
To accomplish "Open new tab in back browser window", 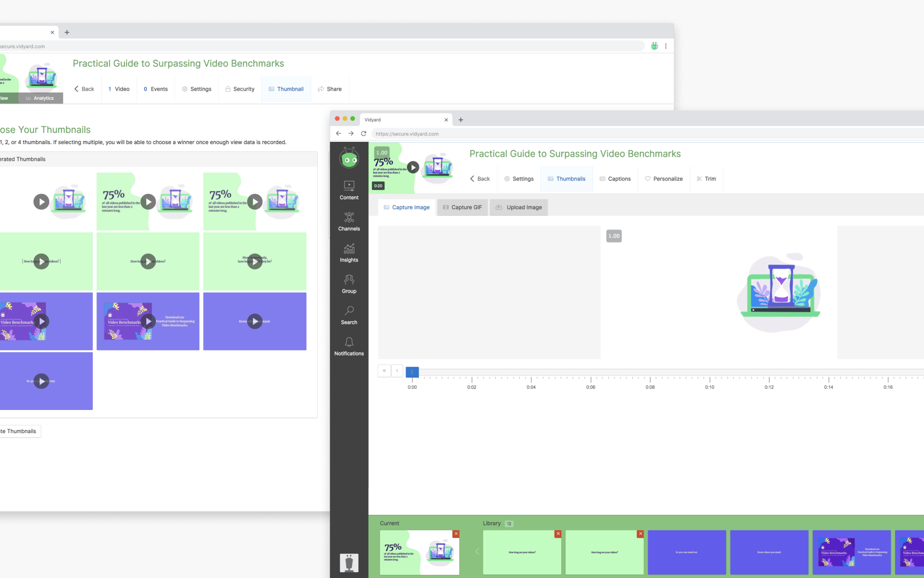I will click(67, 33).
